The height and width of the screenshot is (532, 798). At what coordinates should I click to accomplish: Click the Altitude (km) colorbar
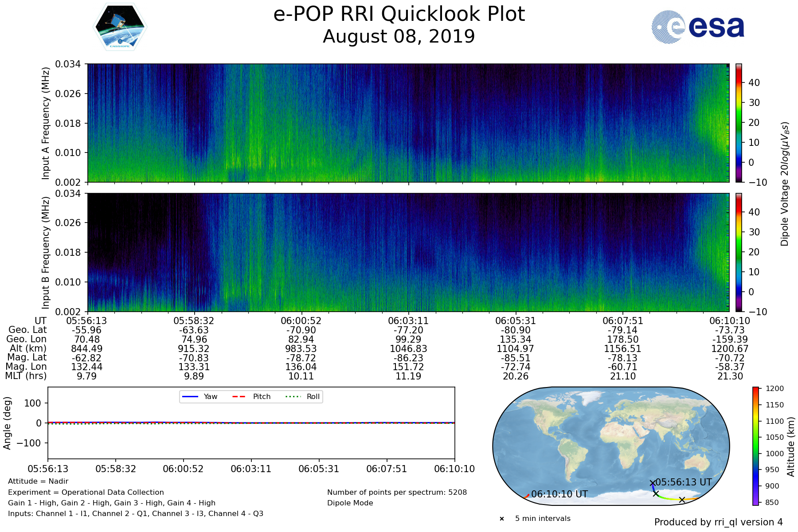pyautogui.click(x=756, y=446)
